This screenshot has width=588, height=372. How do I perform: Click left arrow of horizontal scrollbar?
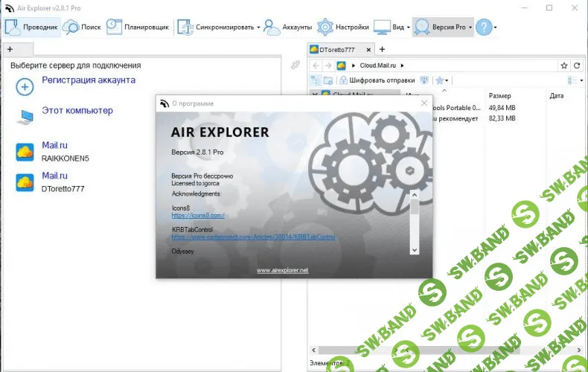pos(314,350)
